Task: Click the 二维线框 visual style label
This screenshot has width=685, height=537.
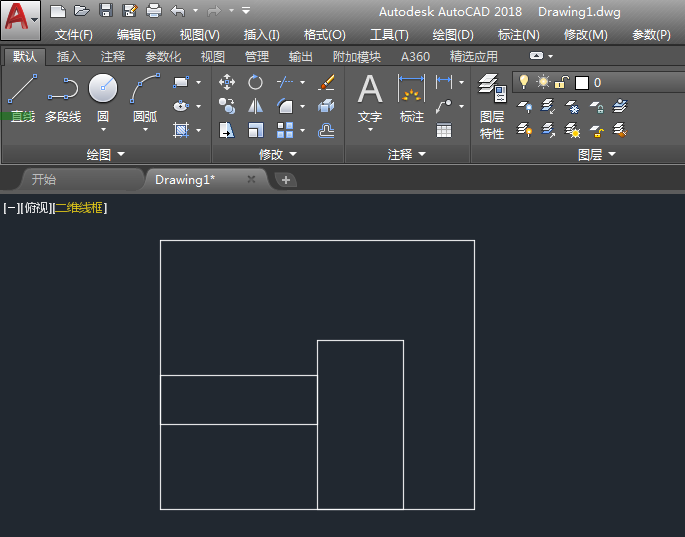Action: (x=79, y=208)
